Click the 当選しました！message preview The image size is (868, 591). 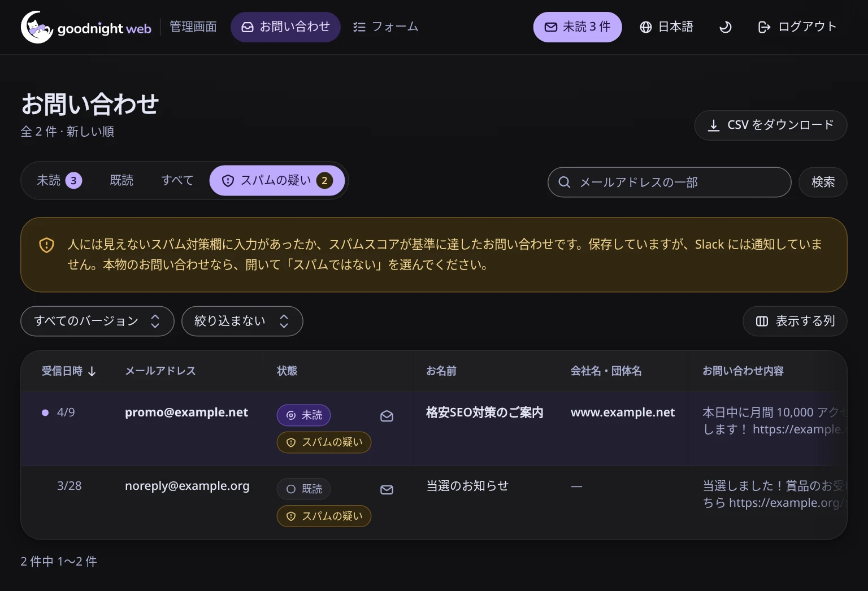(x=774, y=494)
